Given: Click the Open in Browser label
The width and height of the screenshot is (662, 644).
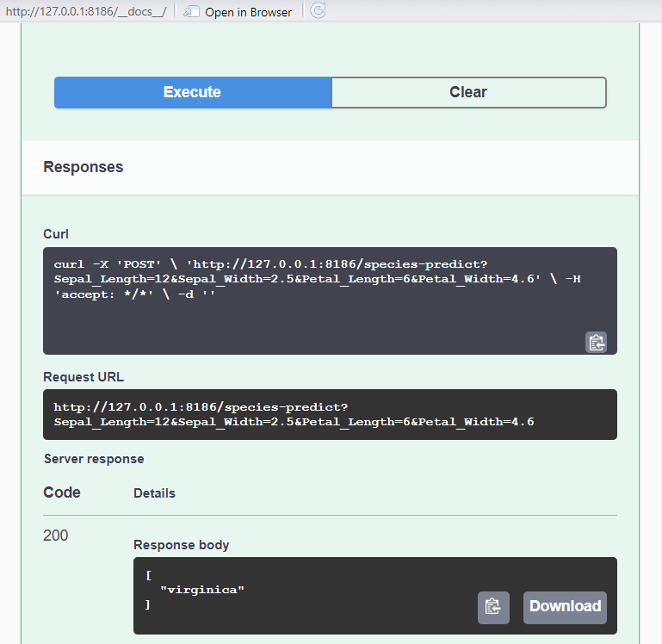Looking at the screenshot, I should pyautogui.click(x=248, y=12).
